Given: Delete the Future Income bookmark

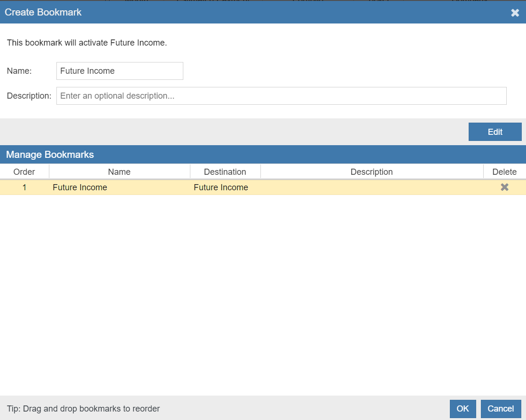Looking at the screenshot, I should (504, 187).
